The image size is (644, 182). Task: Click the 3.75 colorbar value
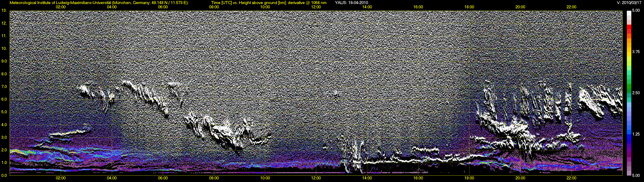[636, 52]
